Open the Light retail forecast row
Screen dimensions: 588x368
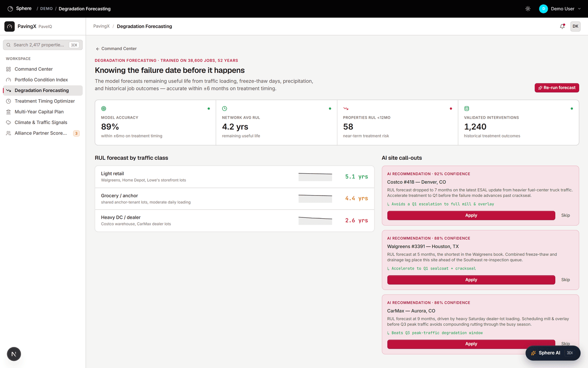[234, 177]
